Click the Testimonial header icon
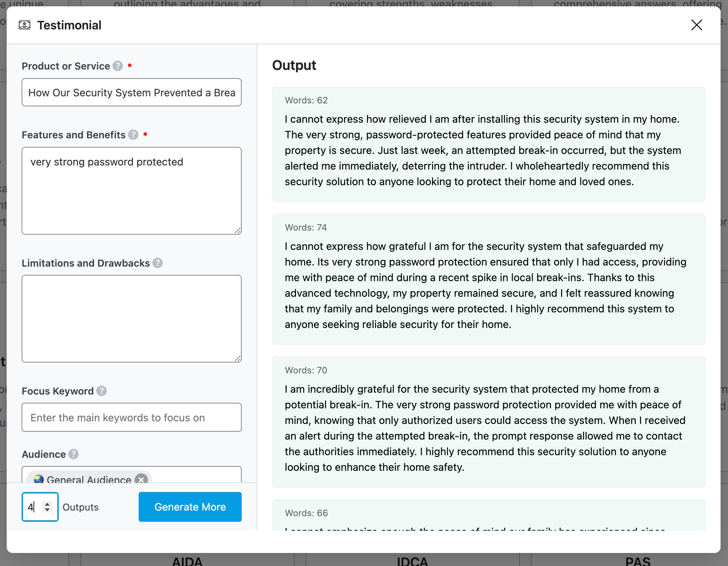The image size is (728, 566). click(x=25, y=25)
